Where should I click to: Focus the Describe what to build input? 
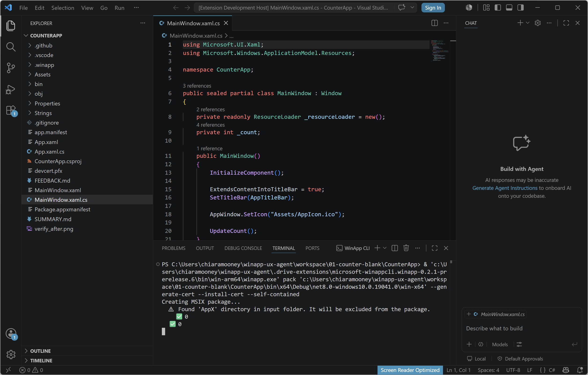tap(522, 328)
